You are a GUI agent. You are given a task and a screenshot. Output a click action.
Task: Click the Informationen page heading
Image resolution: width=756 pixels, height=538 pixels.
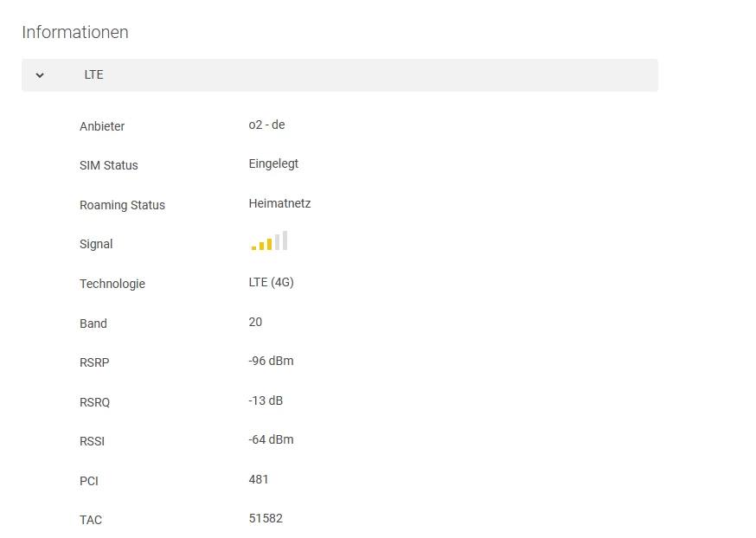pos(75,32)
